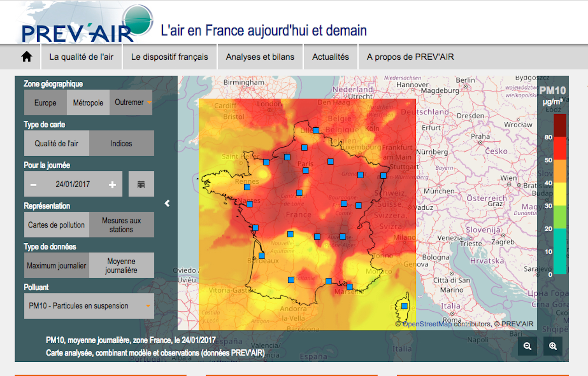The image size is (588, 376).
Task: Click the yellow legend color near 30
Action: 560,194
